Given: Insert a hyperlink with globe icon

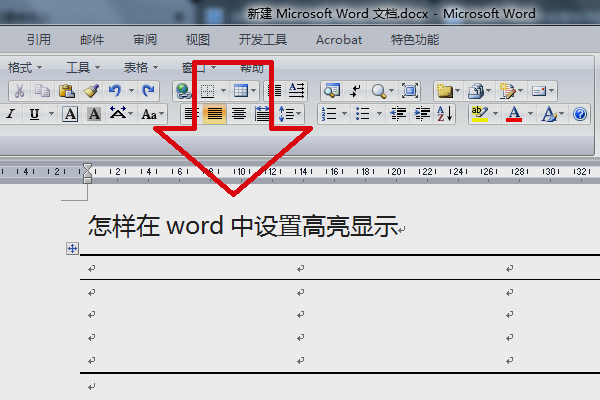Looking at the screenshot, I should [183, 91].
